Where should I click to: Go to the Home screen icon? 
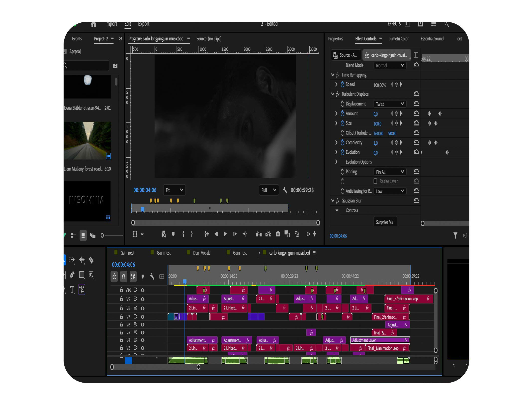coord(93,24)
